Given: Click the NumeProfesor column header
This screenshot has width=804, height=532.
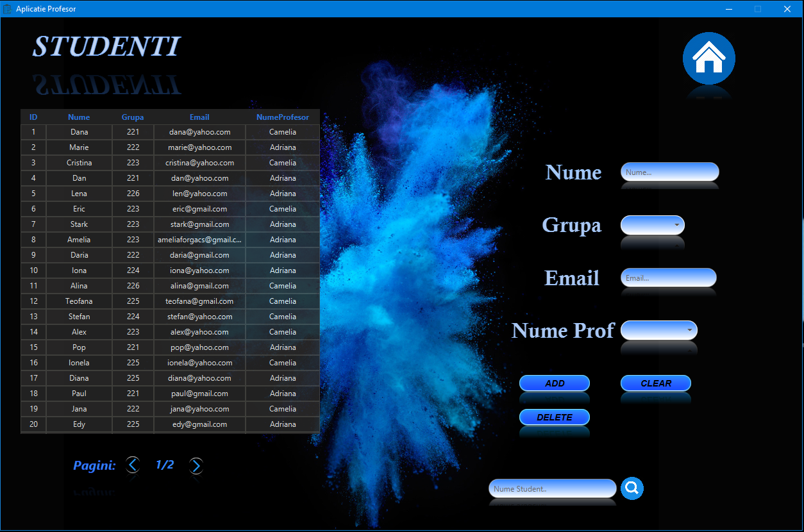Looking at the screenshot, I should pos(283,117).
